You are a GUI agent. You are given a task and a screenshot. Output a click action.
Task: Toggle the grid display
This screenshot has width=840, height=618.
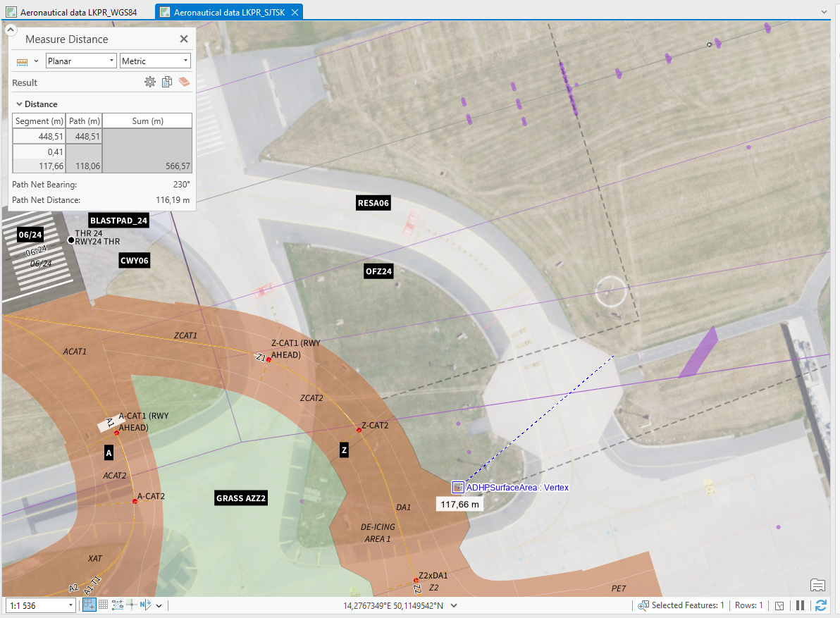[104, 605]
